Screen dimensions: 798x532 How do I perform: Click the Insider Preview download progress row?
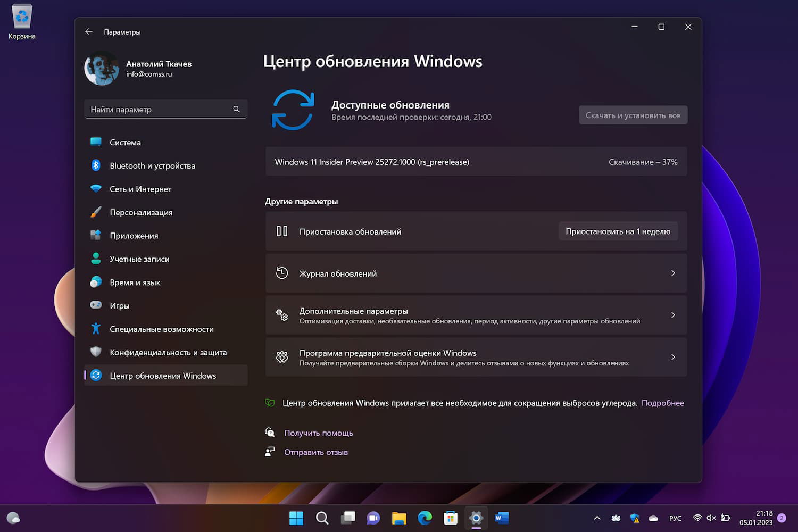pos(476,162)
